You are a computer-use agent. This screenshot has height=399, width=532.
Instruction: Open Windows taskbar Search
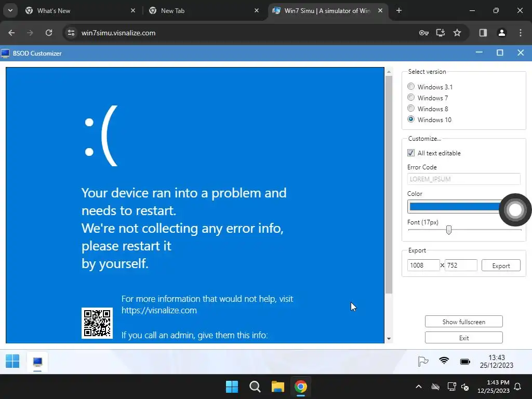click(255, 387)
